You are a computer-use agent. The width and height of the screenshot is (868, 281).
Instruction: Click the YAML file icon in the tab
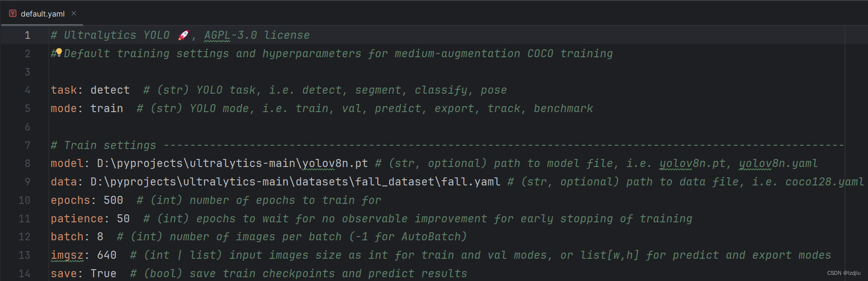coord(12,14)
